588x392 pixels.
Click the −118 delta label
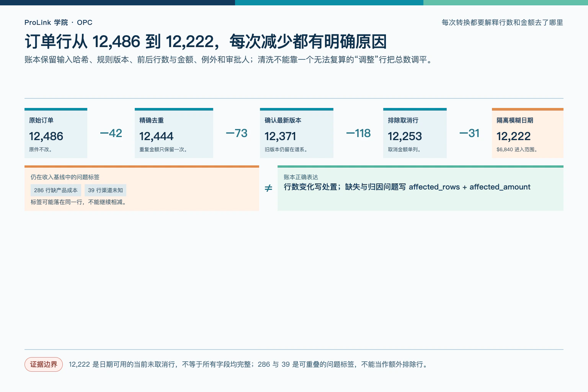(358, 133)
